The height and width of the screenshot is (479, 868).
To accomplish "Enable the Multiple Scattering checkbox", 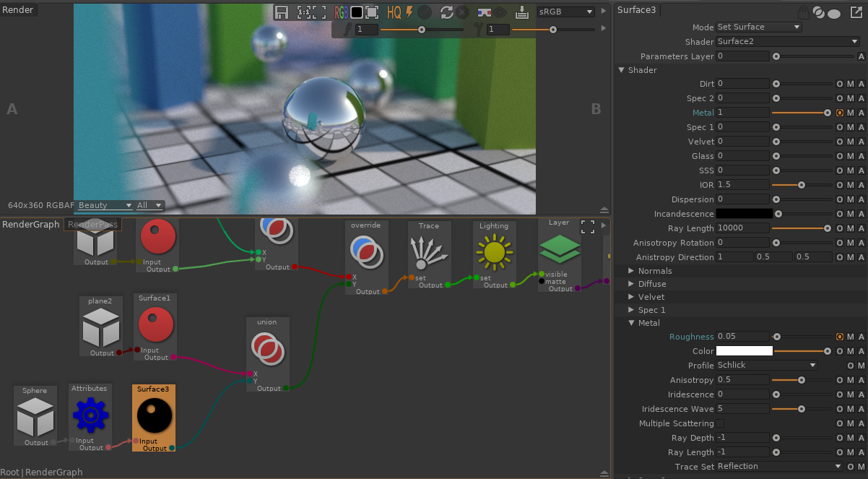I will pyautogui.click(x=720, y=423).
